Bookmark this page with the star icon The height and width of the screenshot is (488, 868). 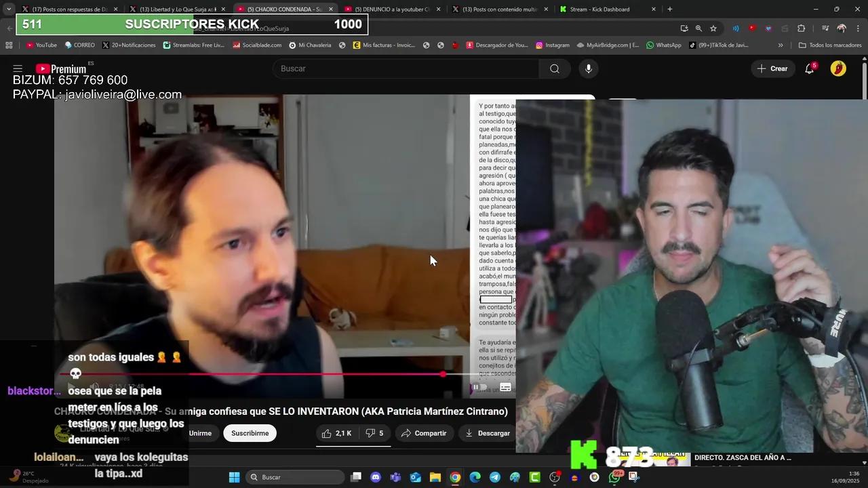[x=713, y=28]
